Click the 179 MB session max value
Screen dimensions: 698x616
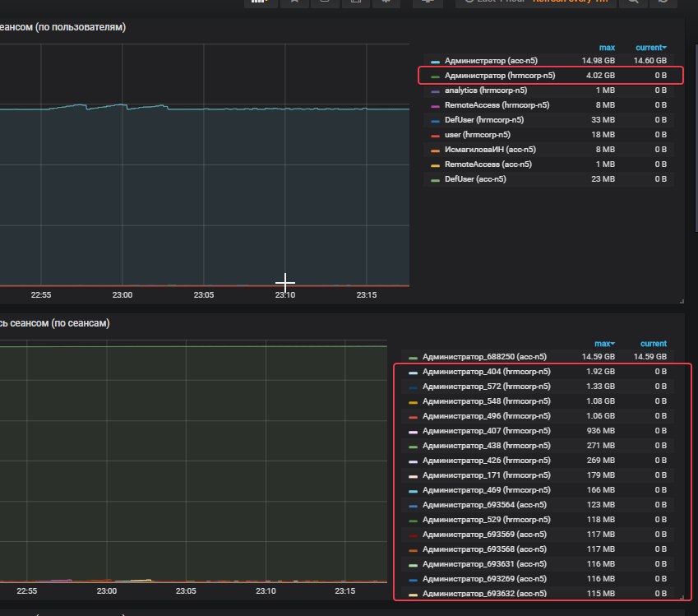[600, 475]
